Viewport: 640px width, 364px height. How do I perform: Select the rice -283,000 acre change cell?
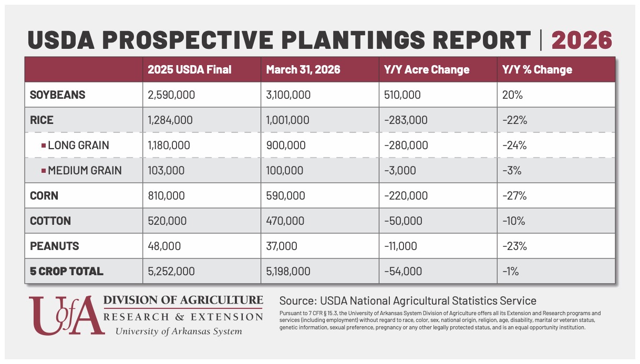406,120
